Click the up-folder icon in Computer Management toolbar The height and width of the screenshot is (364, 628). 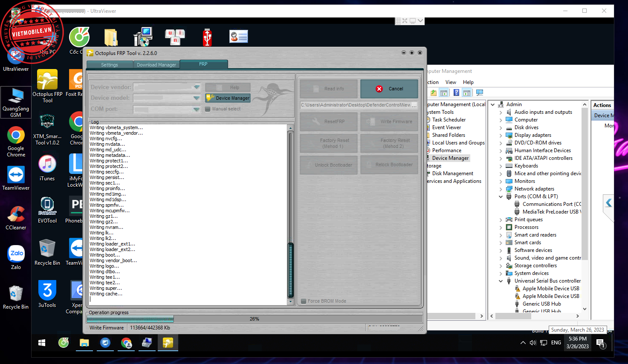click(434, 93)
